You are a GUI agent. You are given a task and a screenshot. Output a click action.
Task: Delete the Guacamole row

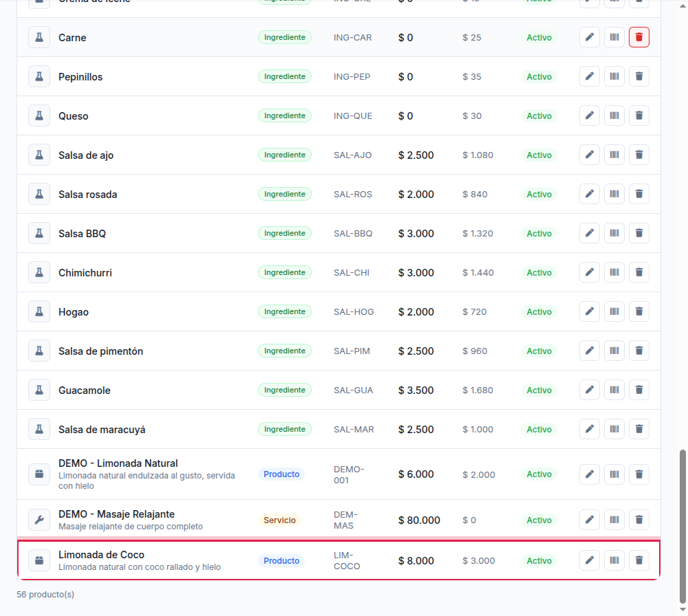[639, 390]
